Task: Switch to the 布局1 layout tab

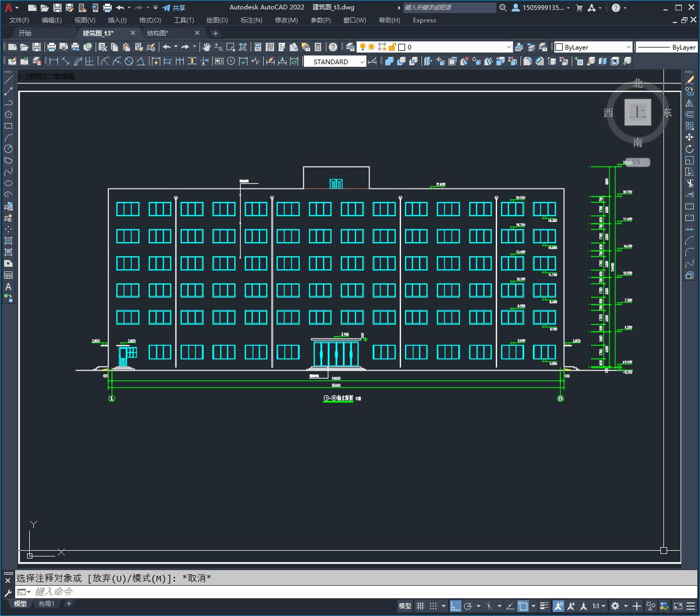Action: point(46,604)
